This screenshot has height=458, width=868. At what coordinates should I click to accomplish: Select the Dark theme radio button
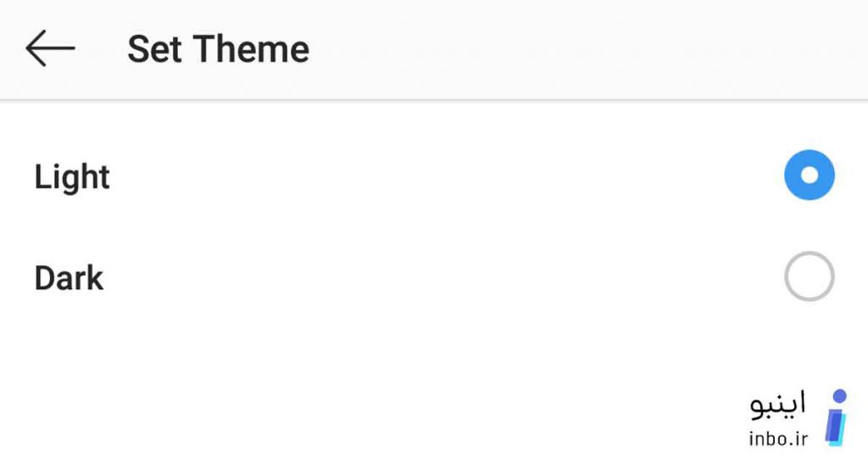tap(809, 276)
